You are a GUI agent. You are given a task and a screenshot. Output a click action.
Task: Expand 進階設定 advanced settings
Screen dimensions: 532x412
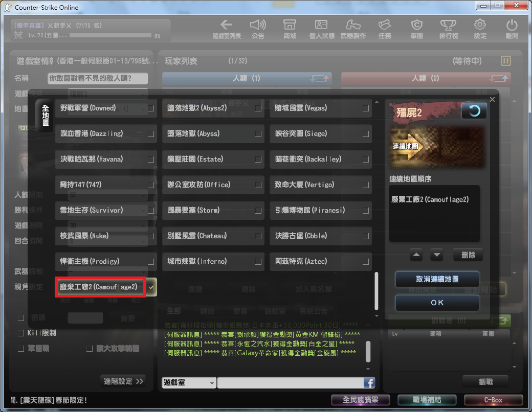pyautogui.click(x=123, y=381)
